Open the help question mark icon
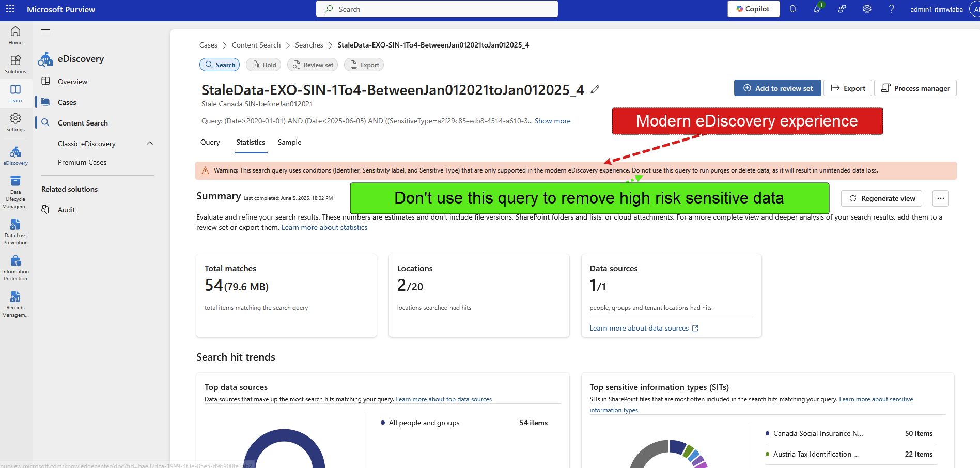Image resolution: width=980 pixels, height=468 pixels. tap(892, 9)
